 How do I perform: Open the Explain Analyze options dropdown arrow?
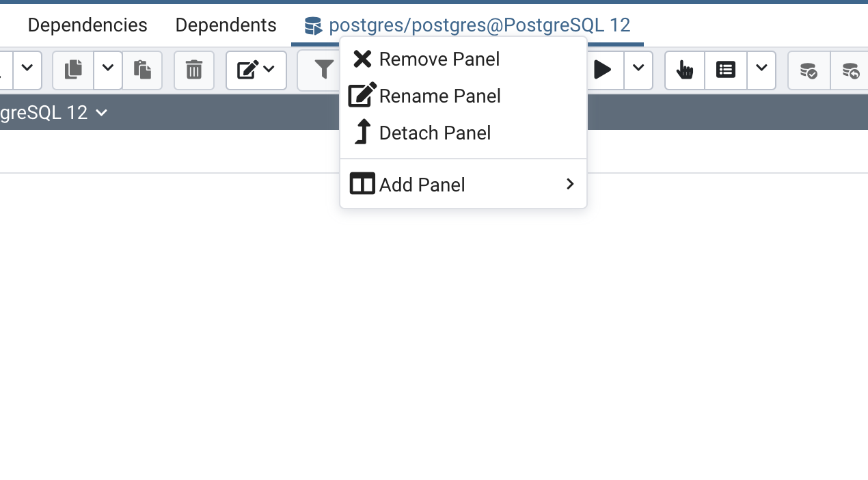point(761,70)
